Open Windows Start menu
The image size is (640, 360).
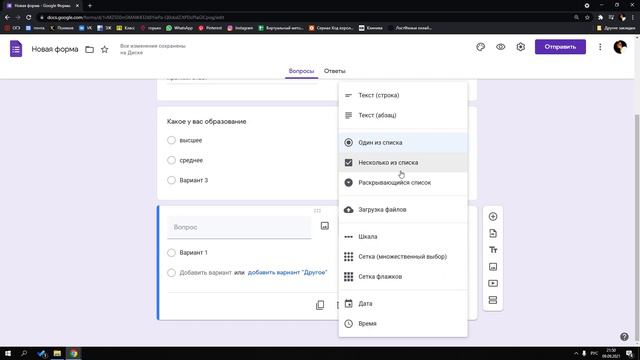pos(8,353)
